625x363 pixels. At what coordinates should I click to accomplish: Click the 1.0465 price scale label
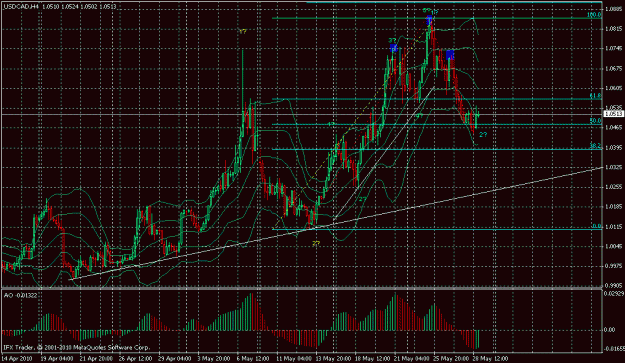point(613,128)
